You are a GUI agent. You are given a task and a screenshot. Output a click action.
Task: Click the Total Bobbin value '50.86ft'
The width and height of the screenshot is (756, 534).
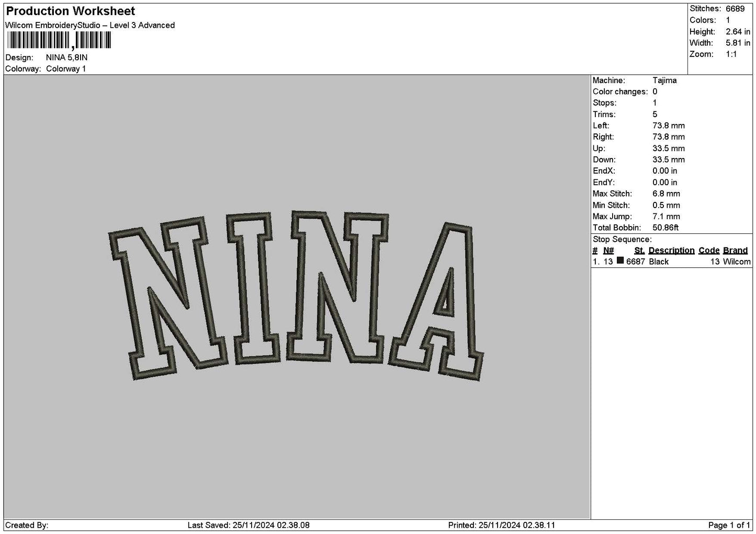point(665,228)
